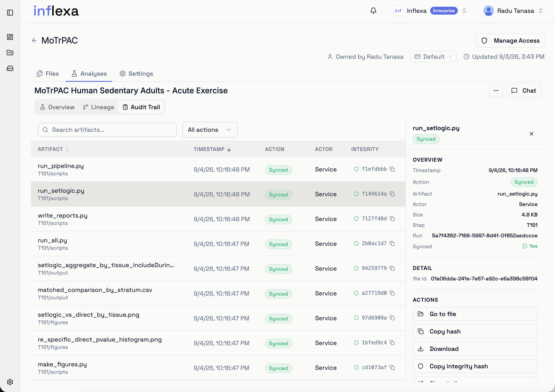Click Copy integrity hash button

coord(475,366)
